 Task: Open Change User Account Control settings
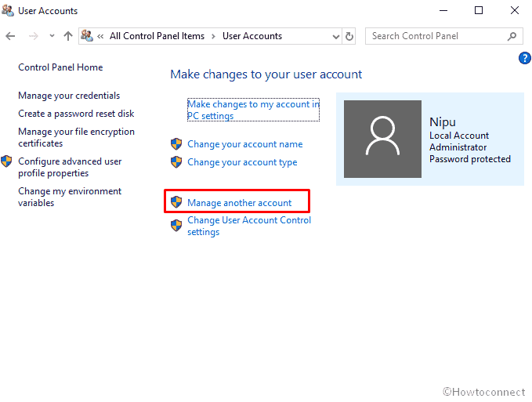[249, 226]
